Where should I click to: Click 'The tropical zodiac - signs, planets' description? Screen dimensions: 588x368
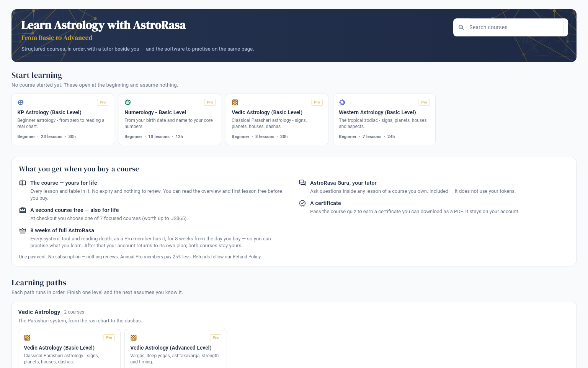pyautogui.click(x=382, y=123)
